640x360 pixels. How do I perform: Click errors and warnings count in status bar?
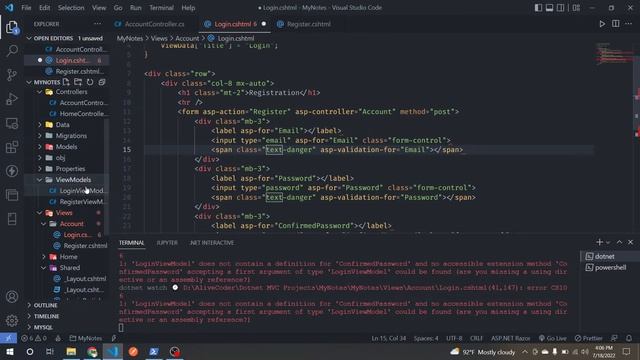pos(34,338)
